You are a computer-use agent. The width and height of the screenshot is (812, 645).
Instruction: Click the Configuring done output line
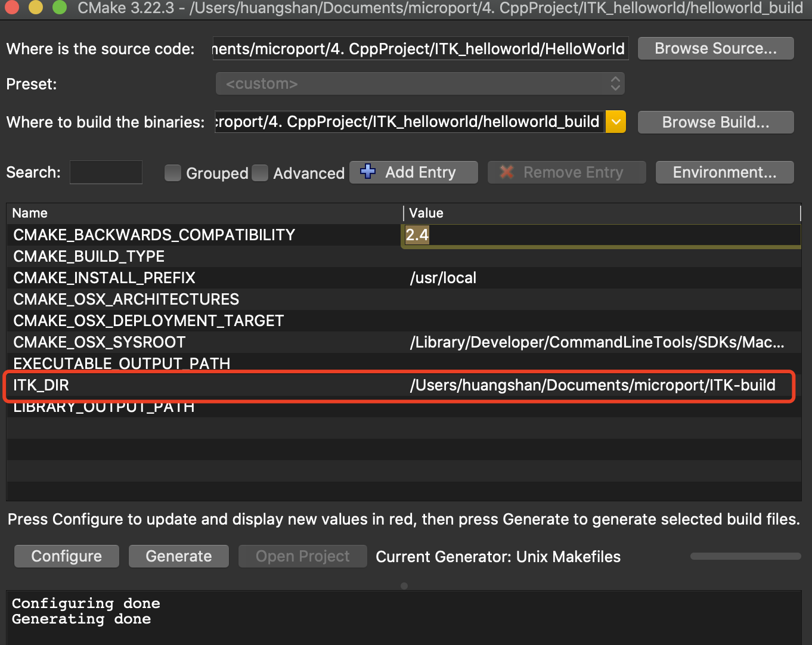(86, 603)
